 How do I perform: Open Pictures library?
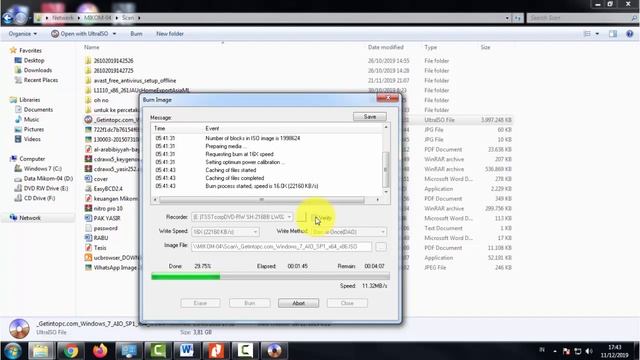pos(29,129)
